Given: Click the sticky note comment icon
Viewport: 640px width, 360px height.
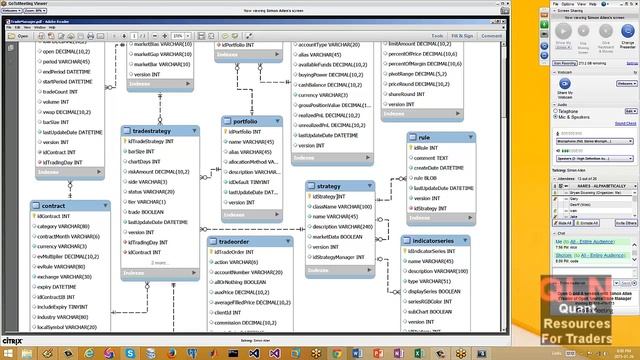Looking at the screenshot, I should coord(225,36).
